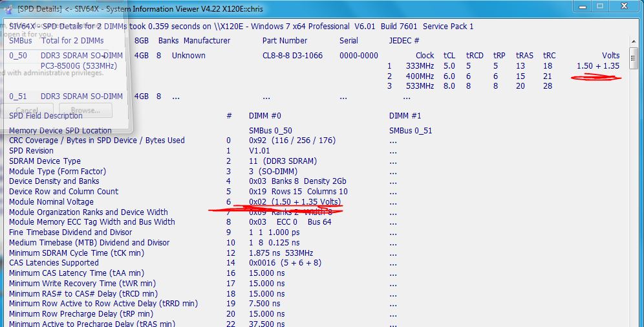
Task: Click the Volts column label
Action: point(611,56)
